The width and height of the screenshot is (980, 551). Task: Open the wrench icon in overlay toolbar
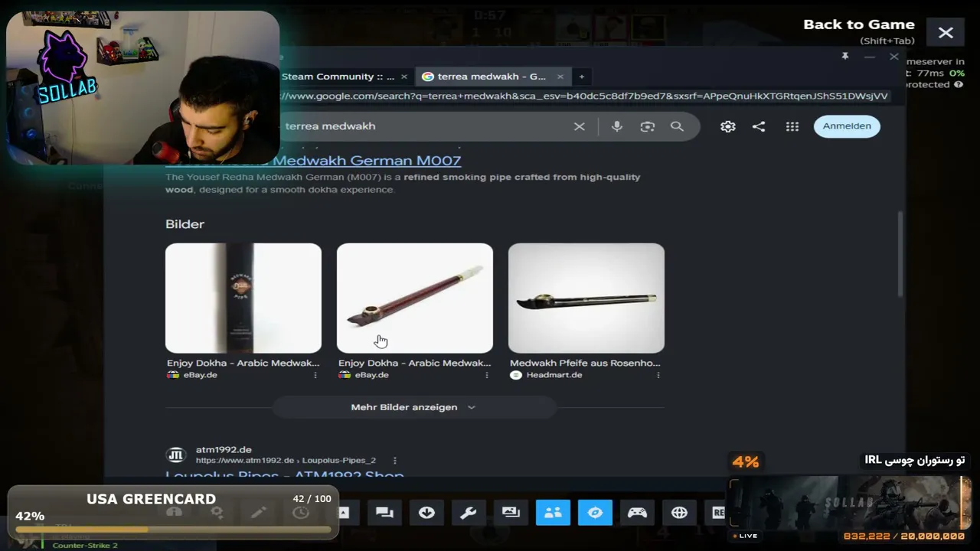[469, 513]
